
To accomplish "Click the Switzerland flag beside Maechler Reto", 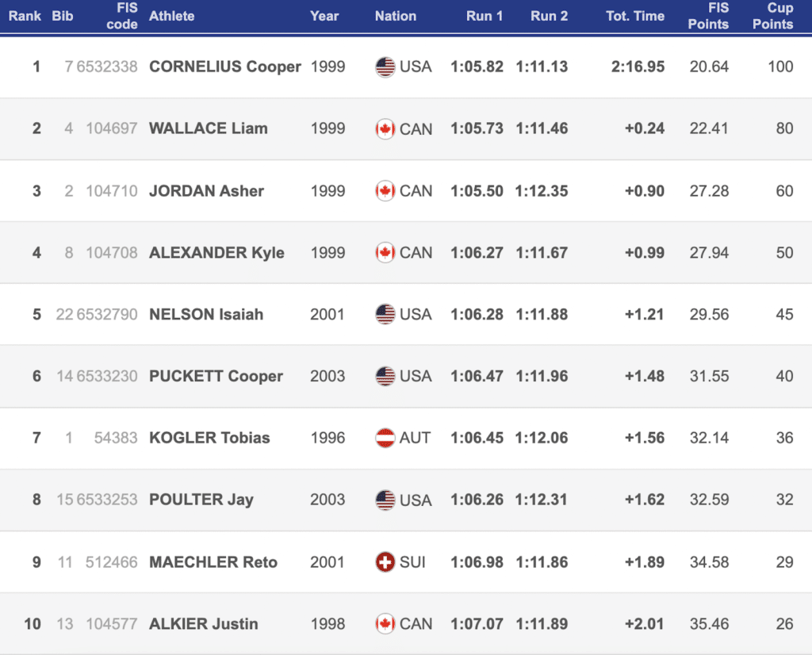I will click(385, 562).
